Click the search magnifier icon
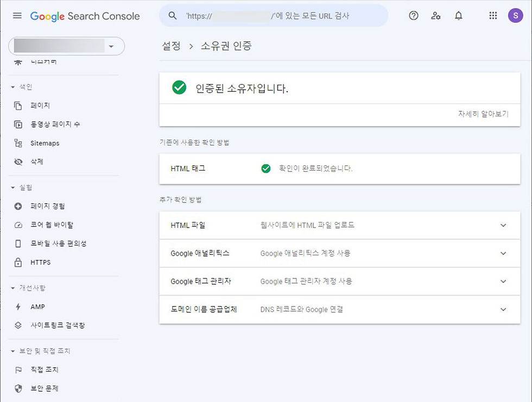 click(173, 16)
